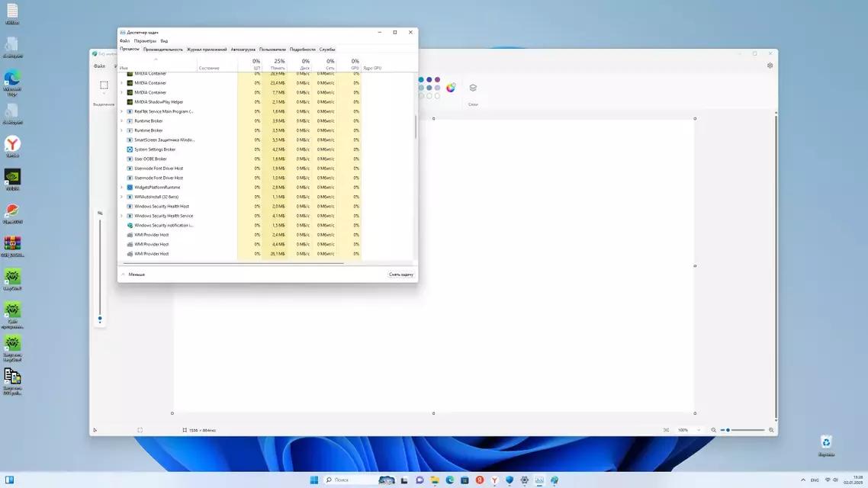Choose the rectangular selection tool in Paint
This screenshot has height=488, width=868.
point(104,85)
